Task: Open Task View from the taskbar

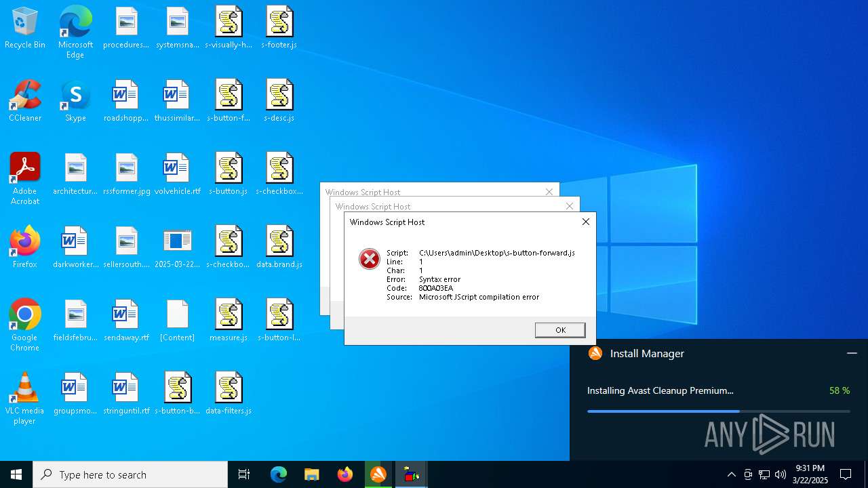Action: (x=244, y=474)
